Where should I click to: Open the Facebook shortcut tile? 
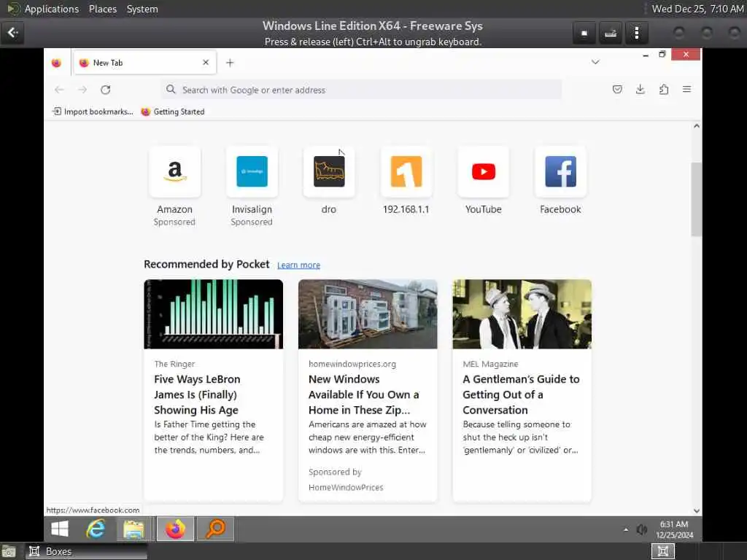click(x=560, y=172)
